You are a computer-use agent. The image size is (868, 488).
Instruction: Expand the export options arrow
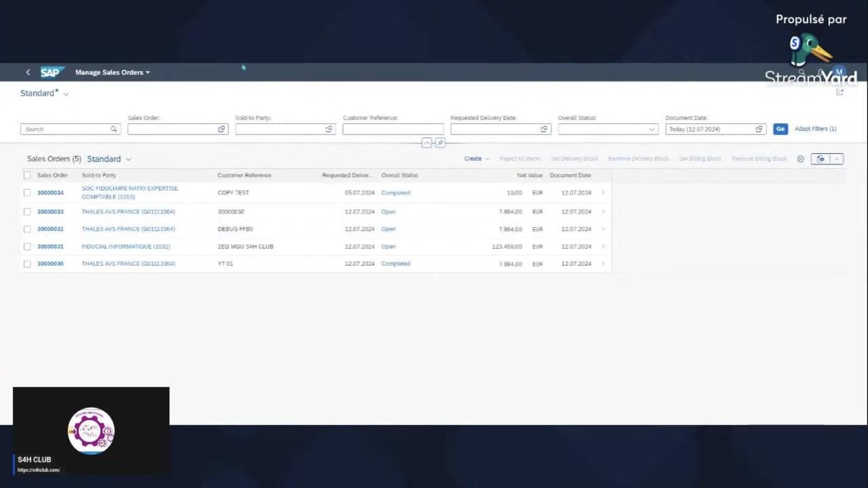tap(837, 159)
